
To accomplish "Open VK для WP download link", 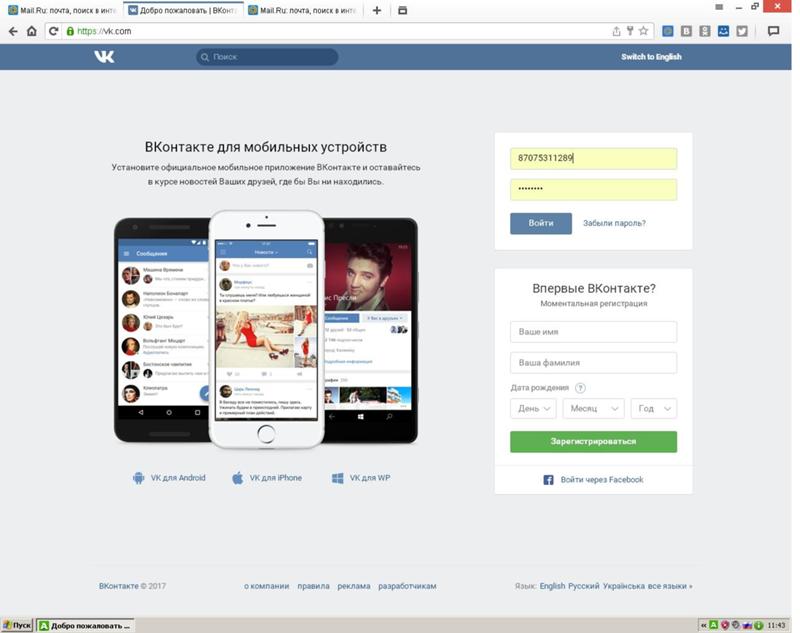I will 361,478.
